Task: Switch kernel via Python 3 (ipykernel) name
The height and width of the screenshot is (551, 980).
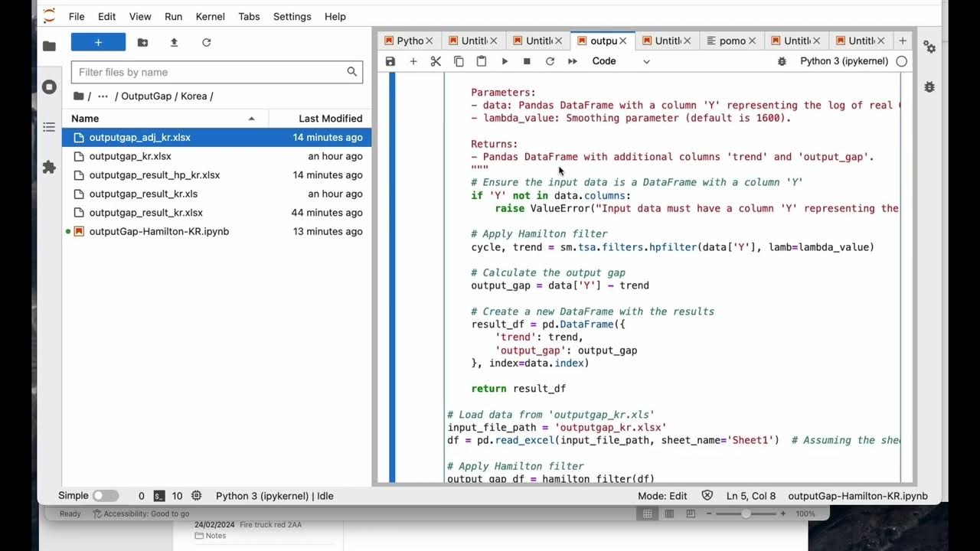Action: click(844, 61)
